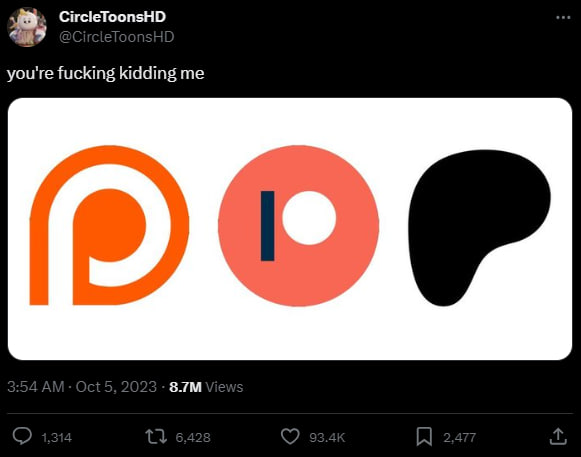Bookmark the tweet with bookmark icon

(424, 437)
